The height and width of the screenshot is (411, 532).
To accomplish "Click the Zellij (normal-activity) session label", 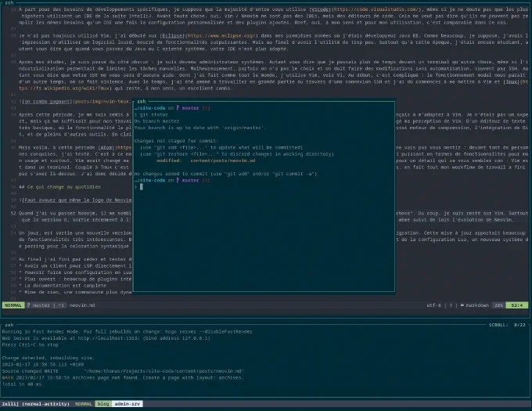I will coord(36,404).
